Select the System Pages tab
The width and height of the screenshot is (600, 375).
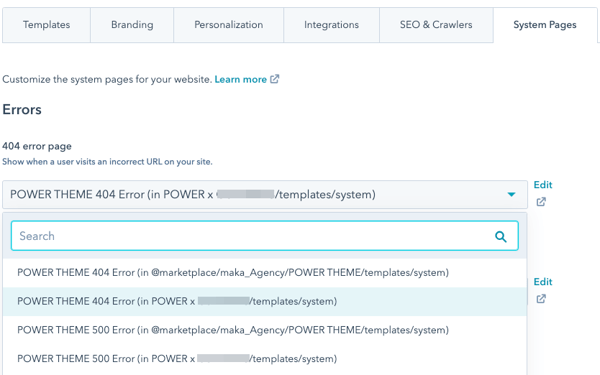coord(545,25)
